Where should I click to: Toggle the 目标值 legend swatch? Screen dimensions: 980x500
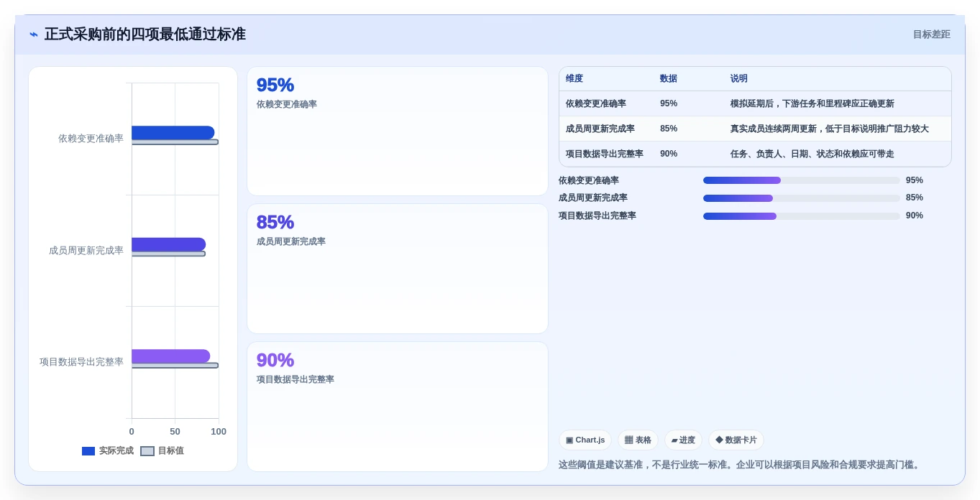pyautogui.click(x=147, y=451)
